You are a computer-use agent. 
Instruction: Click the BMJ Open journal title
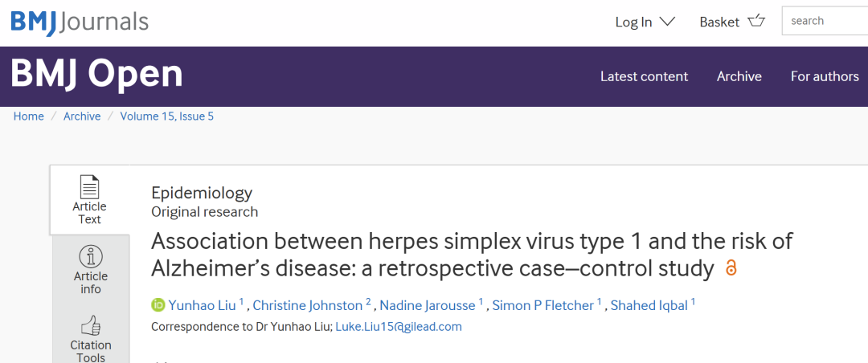97,74
